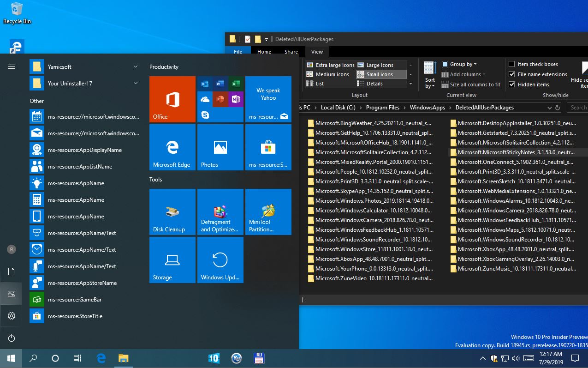Refresh the Explorer address bar
The image size is (588, 368).
pyautogui.click(x=558, y=108)
